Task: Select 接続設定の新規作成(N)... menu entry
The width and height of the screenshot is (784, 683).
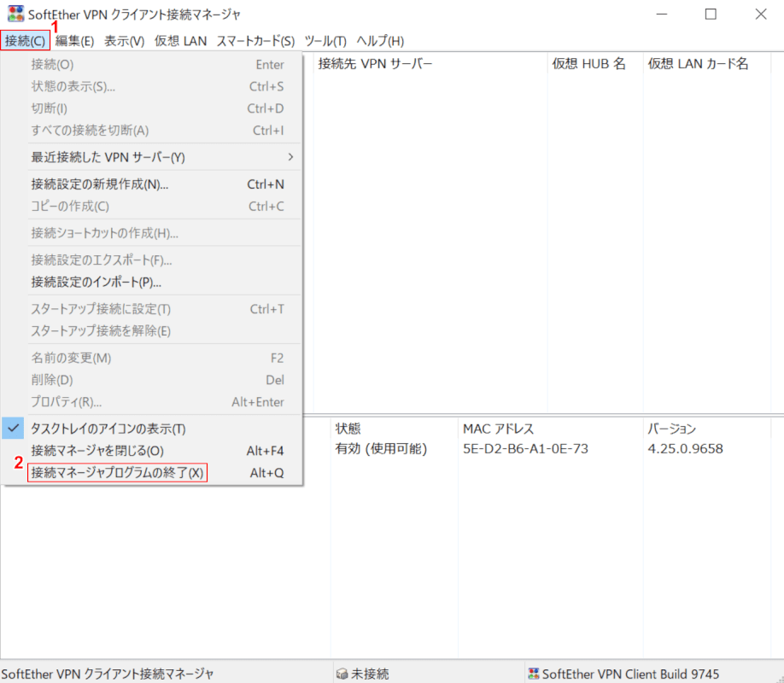Action: click(x=100, y=184)
